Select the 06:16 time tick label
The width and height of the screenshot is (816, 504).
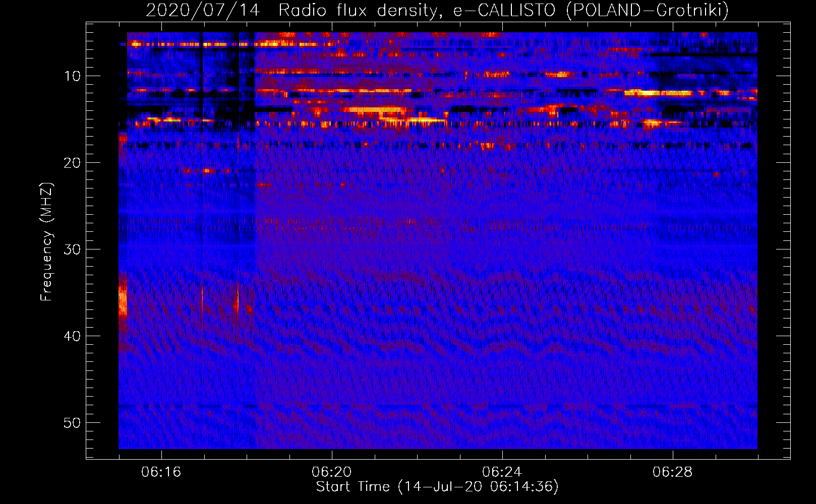click(x=161, y=472)
